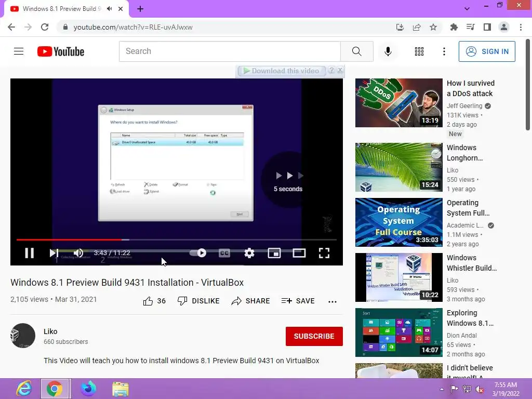Screen dimensions: 532x399
Task: Share this page from address bar
Action: pyautogui.click(x=417, y=27)
